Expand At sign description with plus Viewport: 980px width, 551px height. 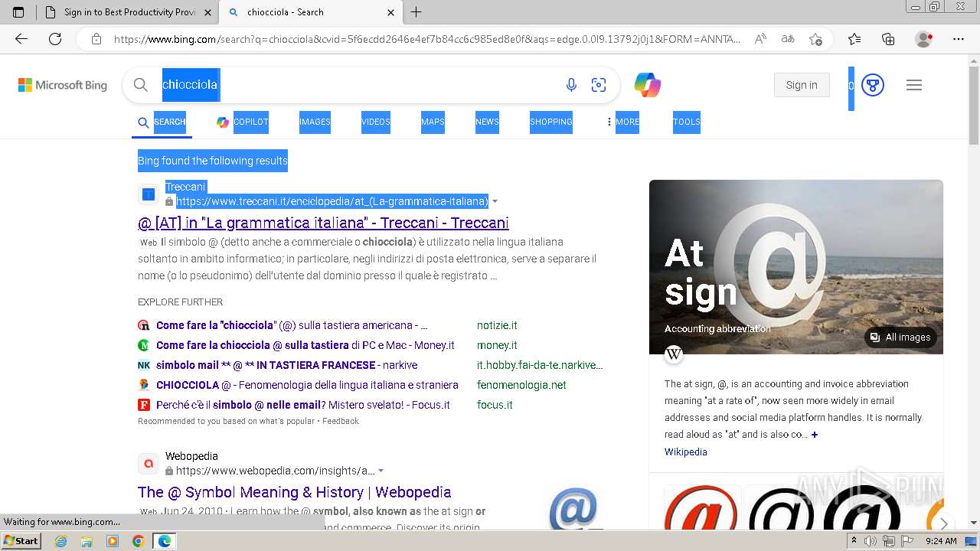[x=815, y=435]
